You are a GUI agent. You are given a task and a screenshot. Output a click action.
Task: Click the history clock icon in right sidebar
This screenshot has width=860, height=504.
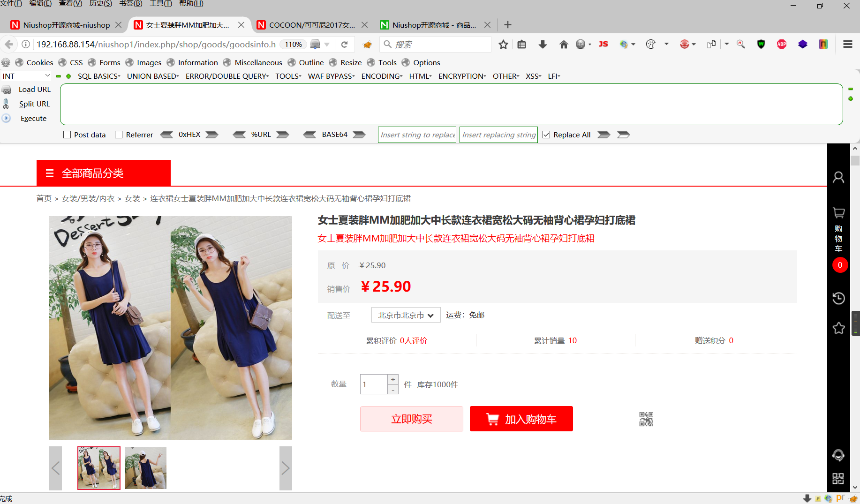click(x=838, y=298)
